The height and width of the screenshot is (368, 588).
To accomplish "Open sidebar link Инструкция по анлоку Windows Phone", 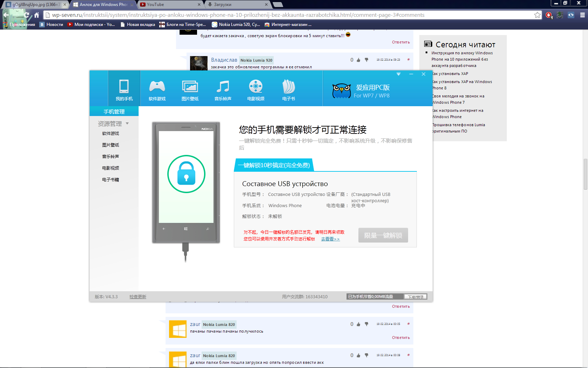I will [462, 59].
